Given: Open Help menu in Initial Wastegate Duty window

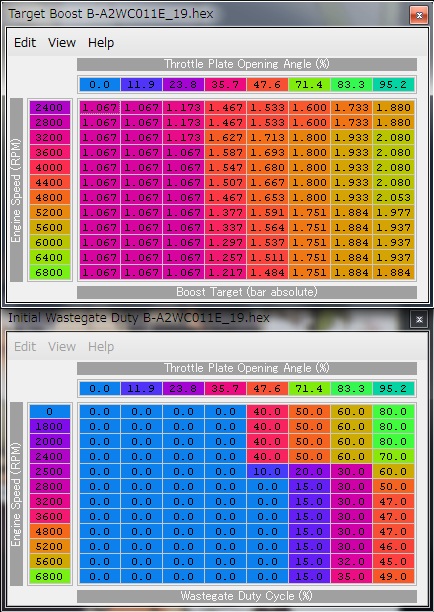Looking at the screenshot, I should pos(101,347).
